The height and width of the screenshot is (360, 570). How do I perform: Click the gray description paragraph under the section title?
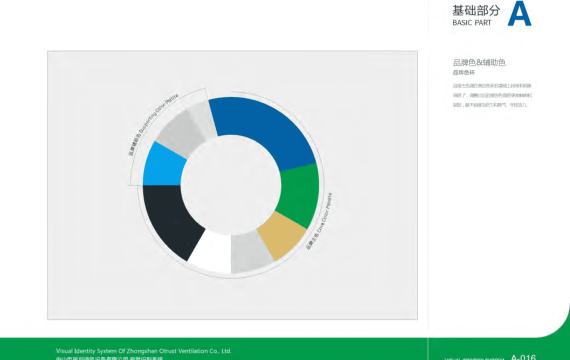coord(492,95)
